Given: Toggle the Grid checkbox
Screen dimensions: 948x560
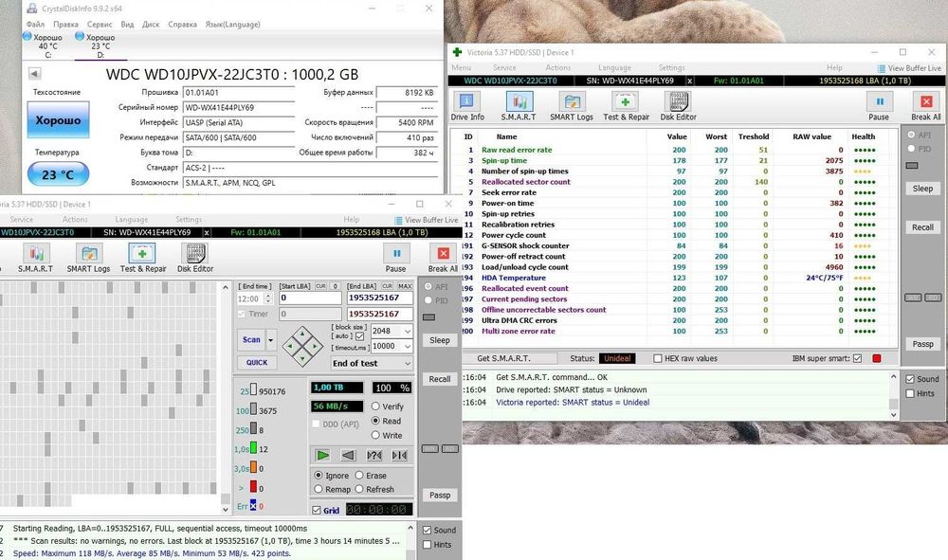Looking at the screenshot, I should pyautogui.click(x=317, y=510).
